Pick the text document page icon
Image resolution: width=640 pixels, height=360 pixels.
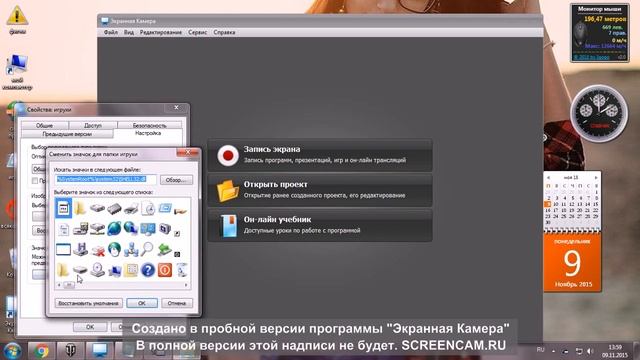tap(63, 229)
